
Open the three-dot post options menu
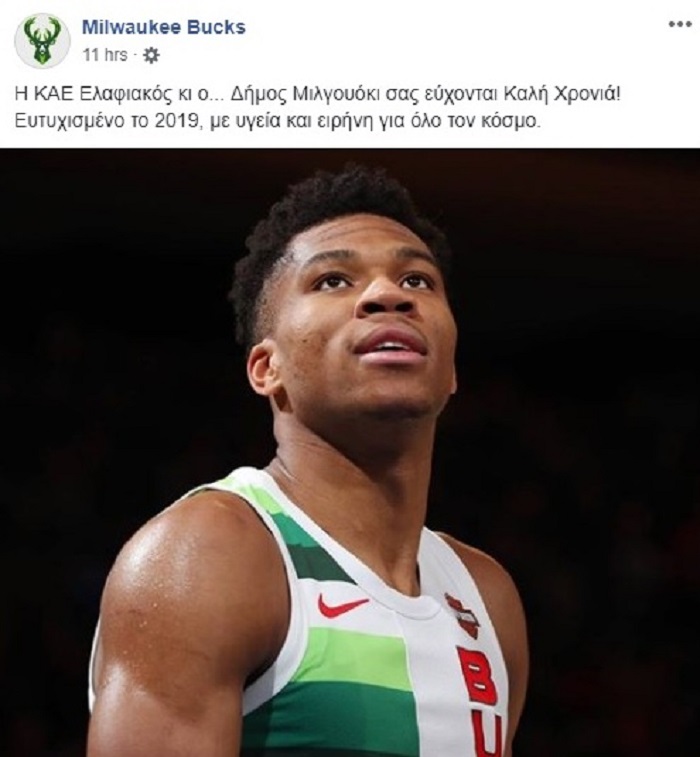(680, 24)
